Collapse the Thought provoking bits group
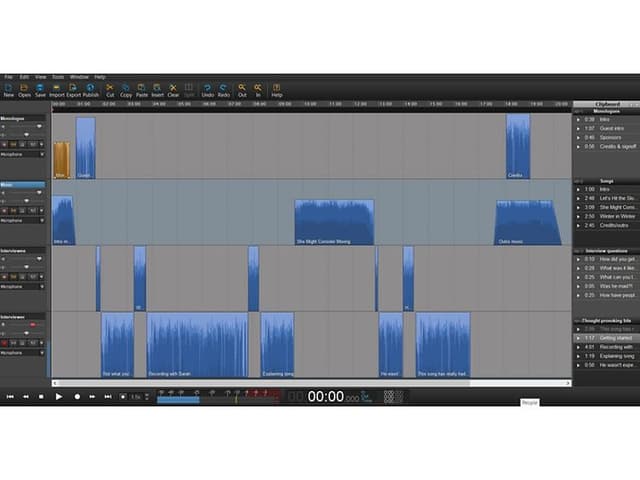Viewport: 640px width, 480px height. pyautogui.click(x=578, y=321)
